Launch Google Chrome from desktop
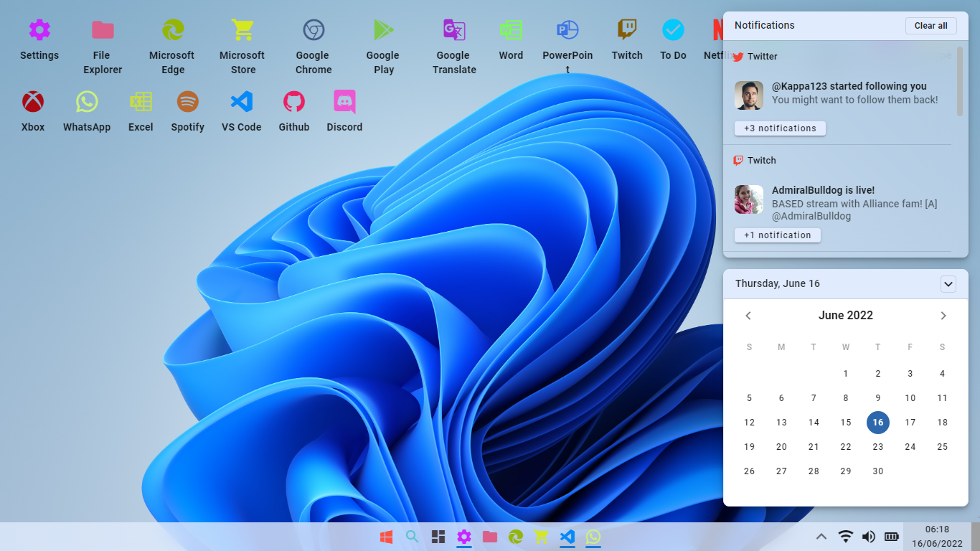The image size is (980, 551). click(314, 47)
